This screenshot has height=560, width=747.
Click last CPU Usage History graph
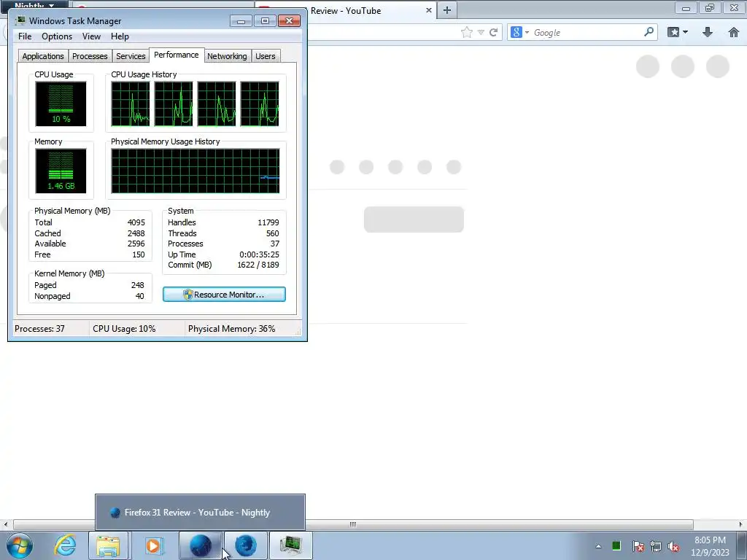[260, 104]
